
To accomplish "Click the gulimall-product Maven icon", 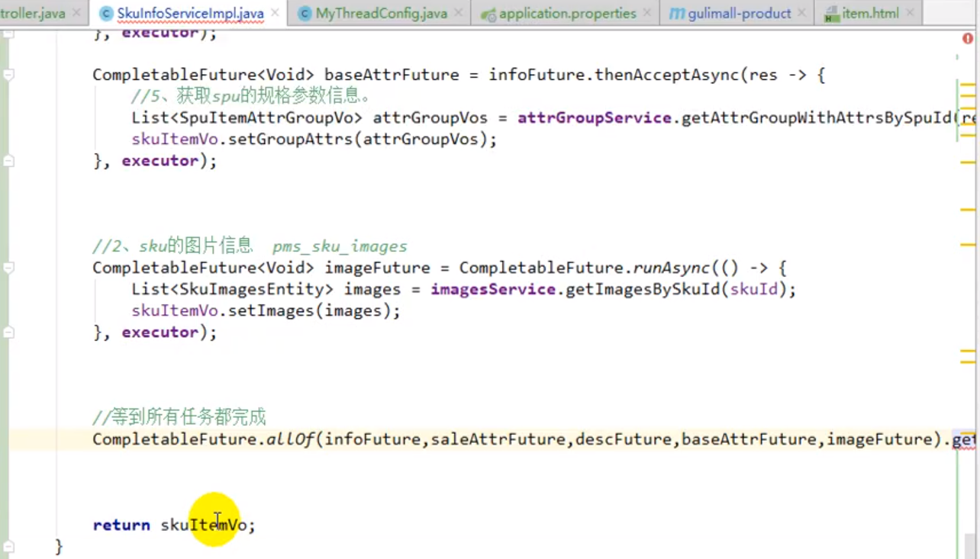I will [676, 14].
